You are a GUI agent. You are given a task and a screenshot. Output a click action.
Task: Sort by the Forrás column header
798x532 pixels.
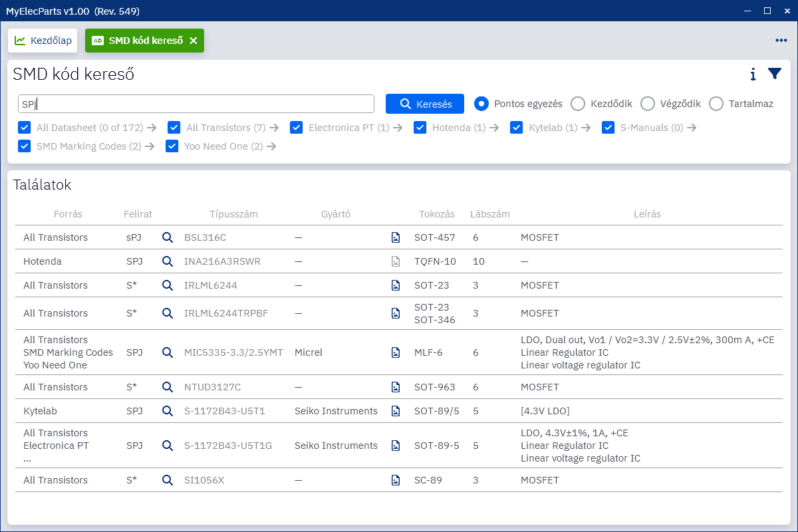pyautogui.click(x=68, y=214)
